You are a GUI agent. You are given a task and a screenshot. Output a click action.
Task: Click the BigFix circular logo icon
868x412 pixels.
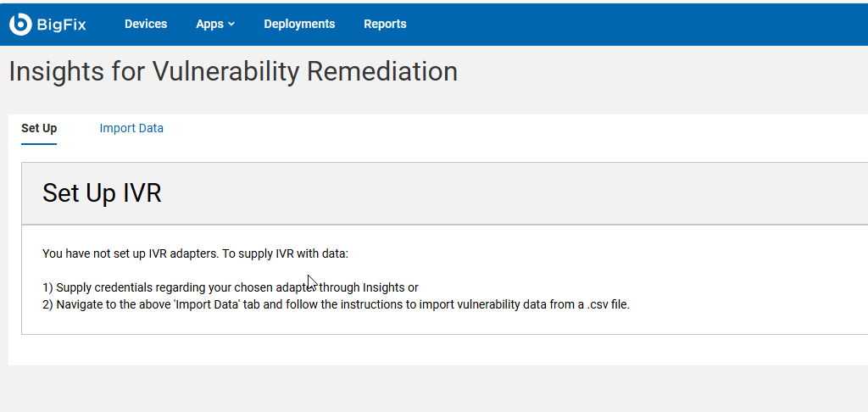pyautogui.click(x=20, y=24)
